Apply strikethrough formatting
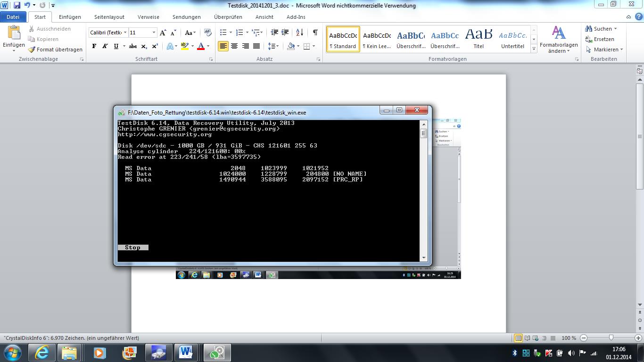 (133, 46)
